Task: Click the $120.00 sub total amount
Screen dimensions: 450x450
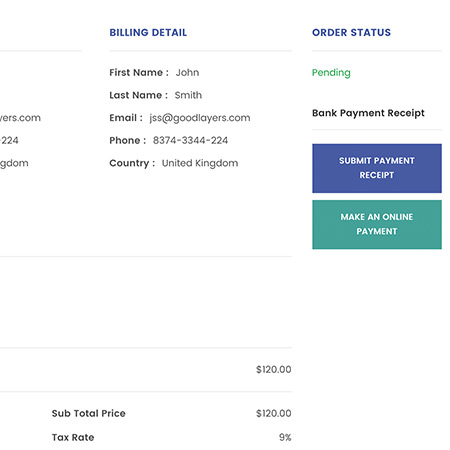Action: (274, 413)
